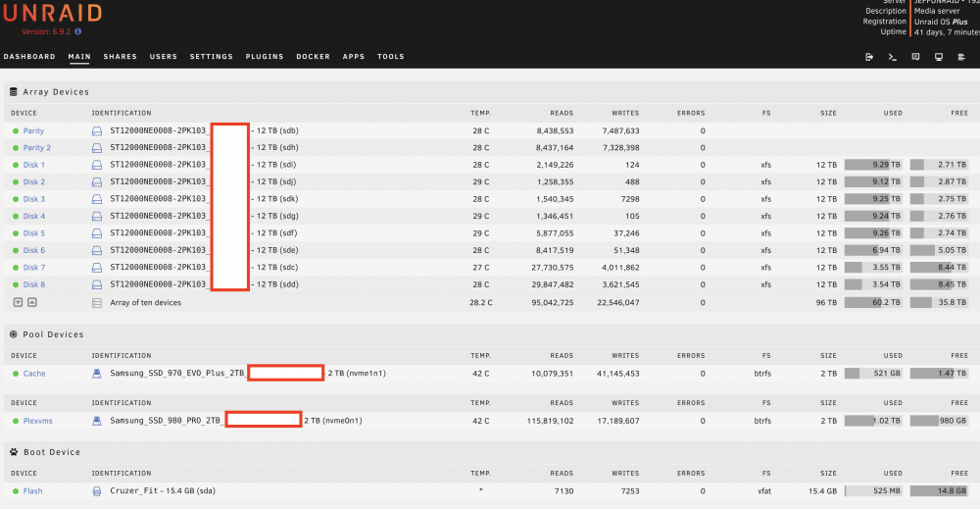
Task: Open the Disk 5 device link
Action: 33,233
